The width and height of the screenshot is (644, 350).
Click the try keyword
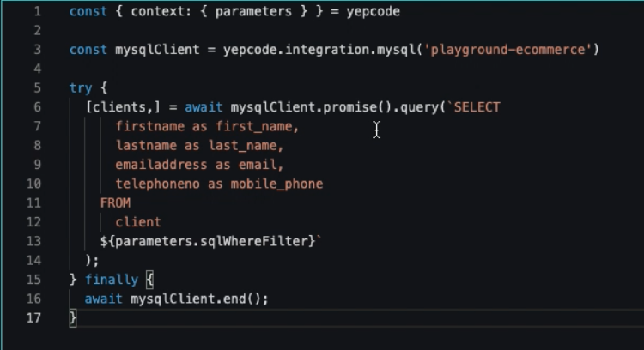coord(81,87)
